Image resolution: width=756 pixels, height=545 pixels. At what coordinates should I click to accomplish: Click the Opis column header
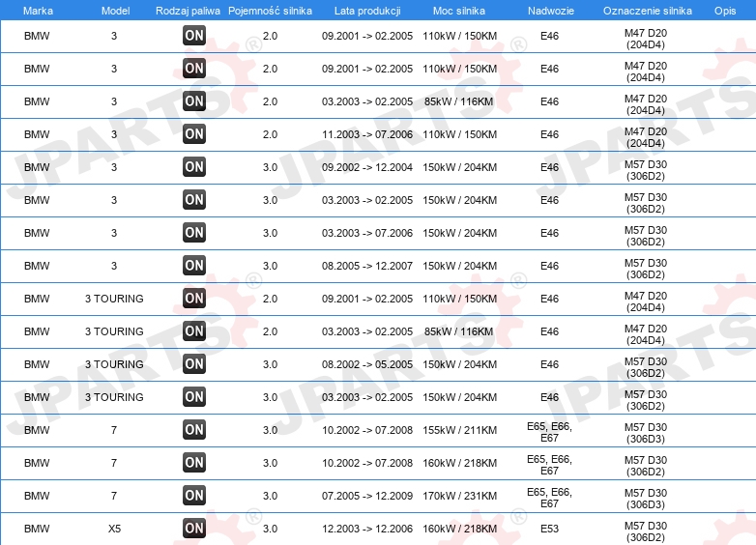point(725,11)
